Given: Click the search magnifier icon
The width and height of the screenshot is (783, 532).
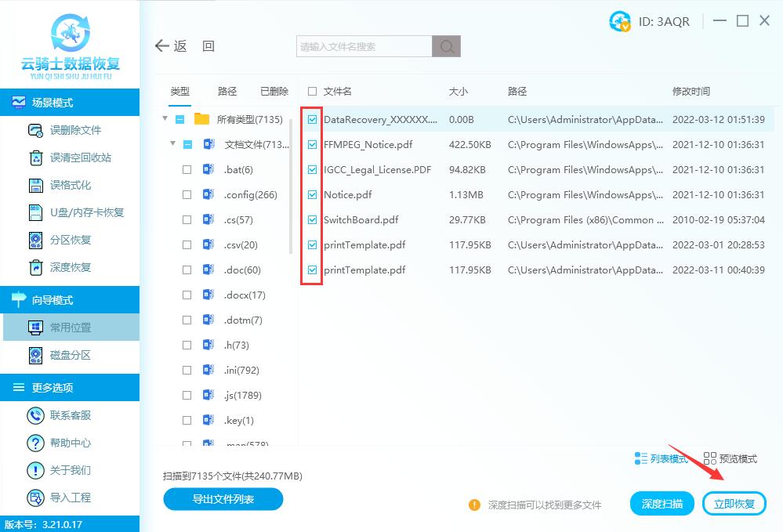Looking at the screenshot, I should [447, 46].
